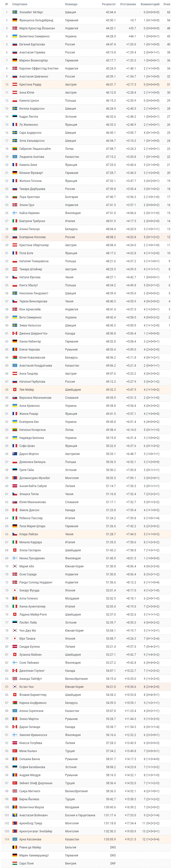The image size is (171, 868).
Task: Open athlete link Евгения Буртасова
Action: tap(32, 44)
